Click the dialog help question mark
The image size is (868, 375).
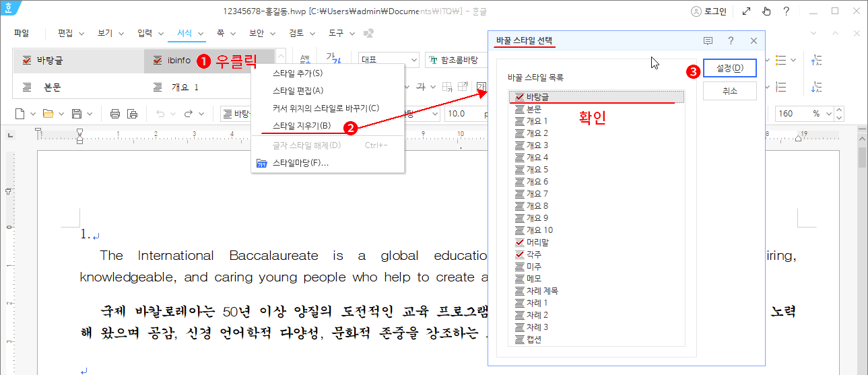click(731, 41)
